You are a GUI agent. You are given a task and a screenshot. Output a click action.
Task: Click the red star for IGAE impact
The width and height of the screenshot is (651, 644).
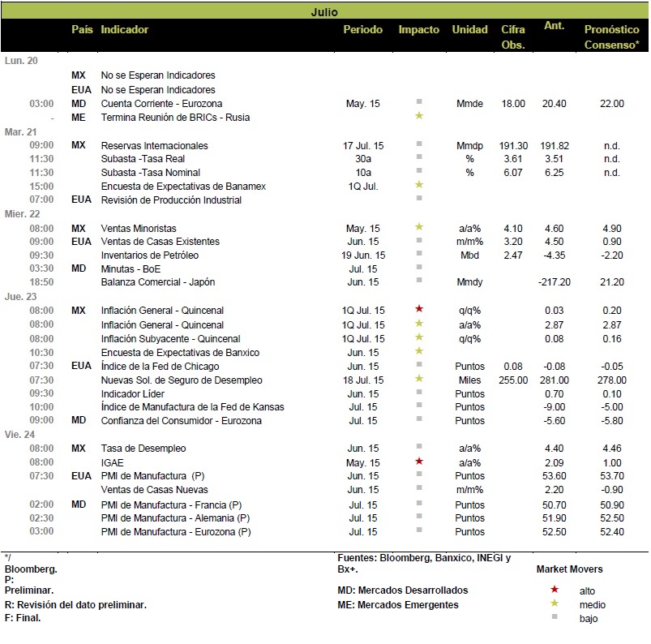[419, 461]
